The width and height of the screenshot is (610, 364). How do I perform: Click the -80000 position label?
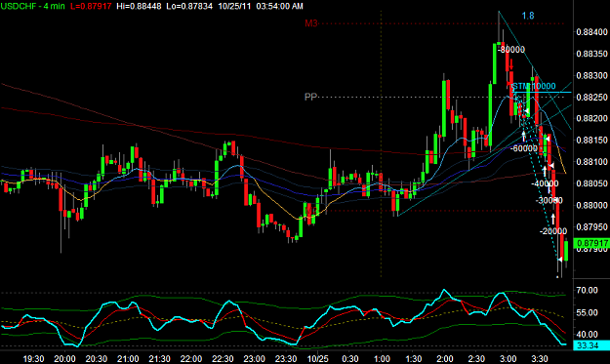511,50
